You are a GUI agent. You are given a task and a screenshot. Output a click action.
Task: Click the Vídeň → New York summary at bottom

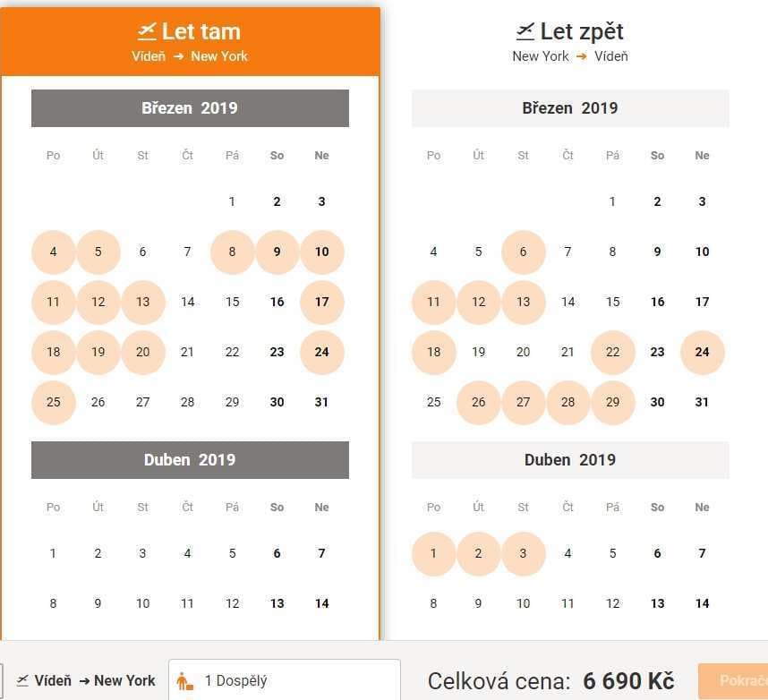pos(86,680)
